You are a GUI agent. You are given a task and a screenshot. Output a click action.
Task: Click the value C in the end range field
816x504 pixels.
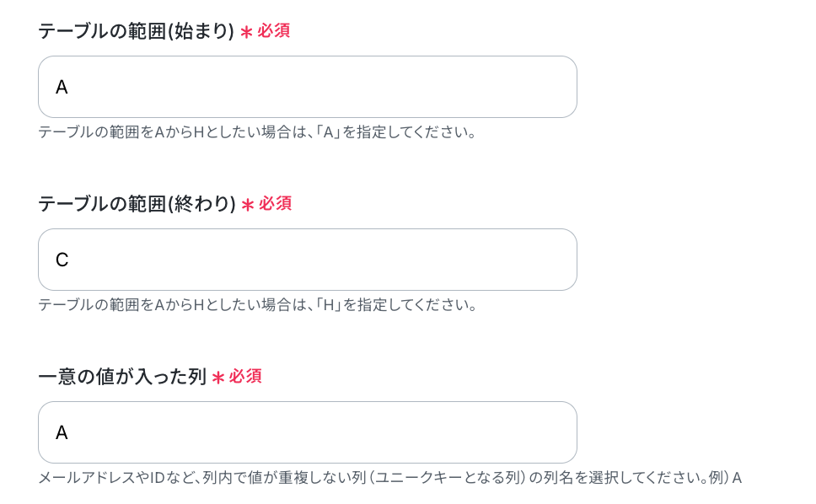(62, 260)
